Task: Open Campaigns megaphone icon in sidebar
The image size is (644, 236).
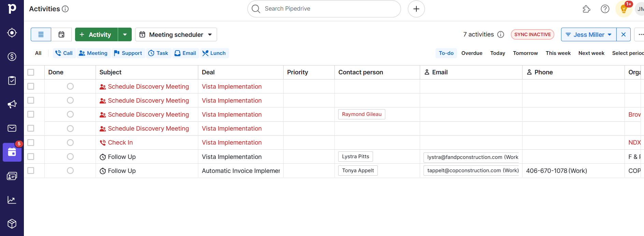Action: pyautogui.click(x=12, y=104)
